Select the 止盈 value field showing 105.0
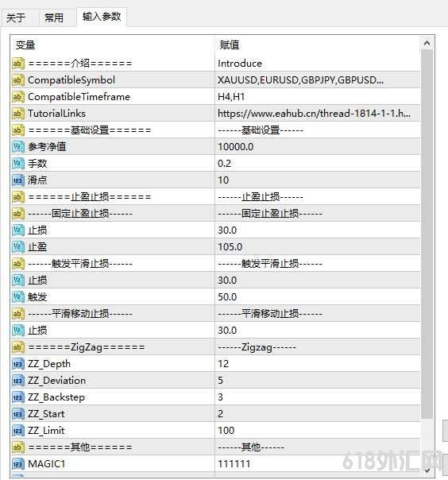Image resolution: width=448 pixels, height=480 pixels. pos(318,247)
